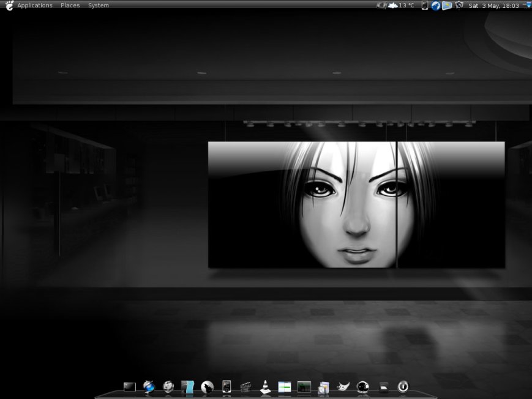Click the power button dock icon
Screen dimensions: 532x399
[403, 386]
